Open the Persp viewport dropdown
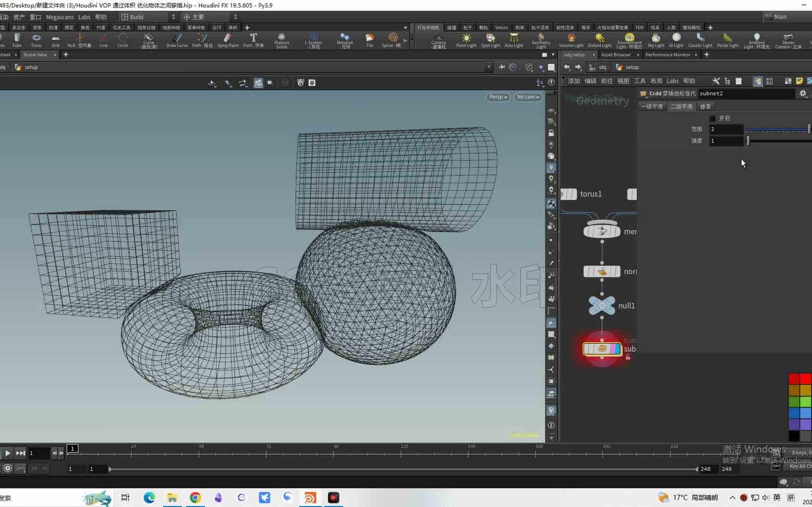The height and width of the screenshot is (507, 812). (x=498, y=97)
